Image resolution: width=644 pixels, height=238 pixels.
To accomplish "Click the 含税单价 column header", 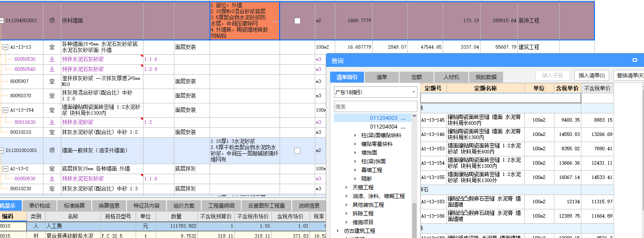I will click(567, 88).
